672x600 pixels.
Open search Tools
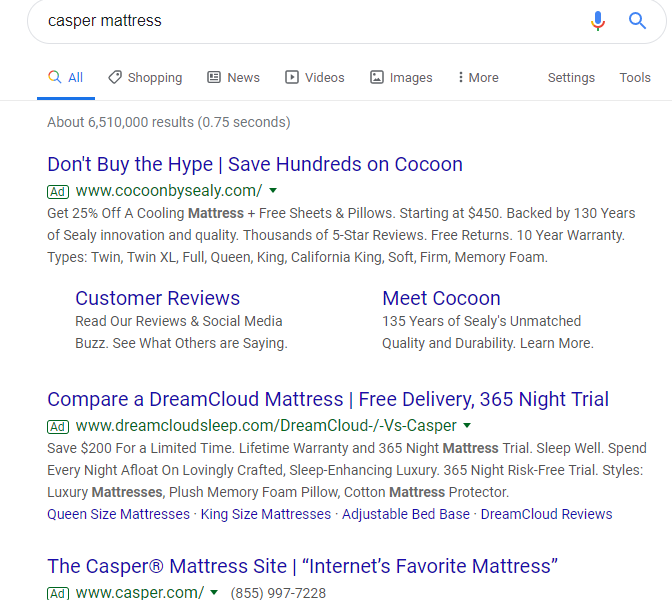[635, 78]
